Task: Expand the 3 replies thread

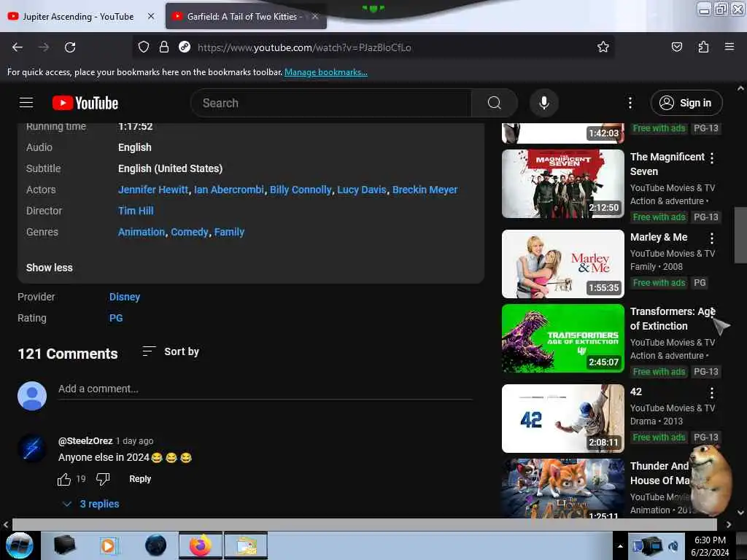Action: coord(91,504)
